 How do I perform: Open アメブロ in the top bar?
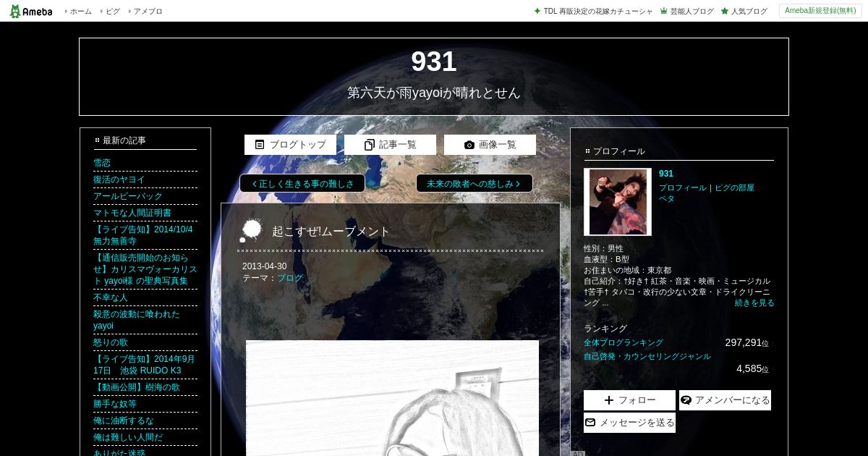[x=148, y=12]
